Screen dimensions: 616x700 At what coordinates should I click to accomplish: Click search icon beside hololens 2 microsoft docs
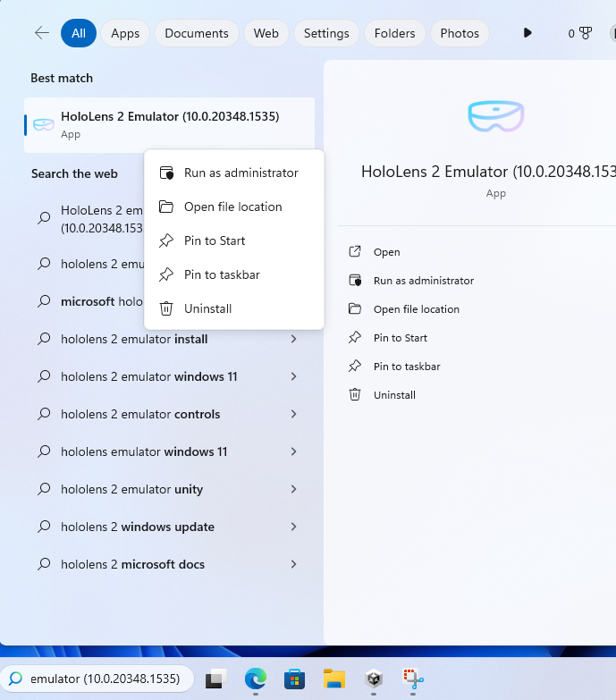pyautogui.click(x=44, y=564)
